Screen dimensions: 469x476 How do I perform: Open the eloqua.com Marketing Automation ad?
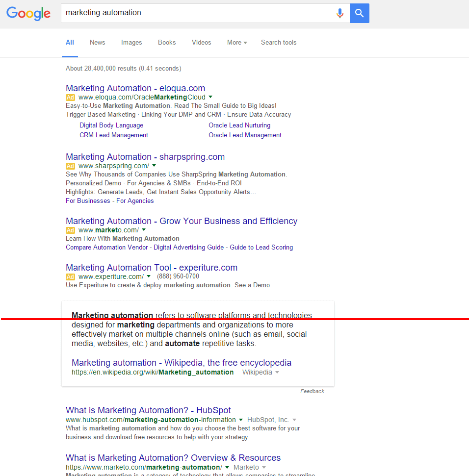pyautogui.click(x=135, y=88)
